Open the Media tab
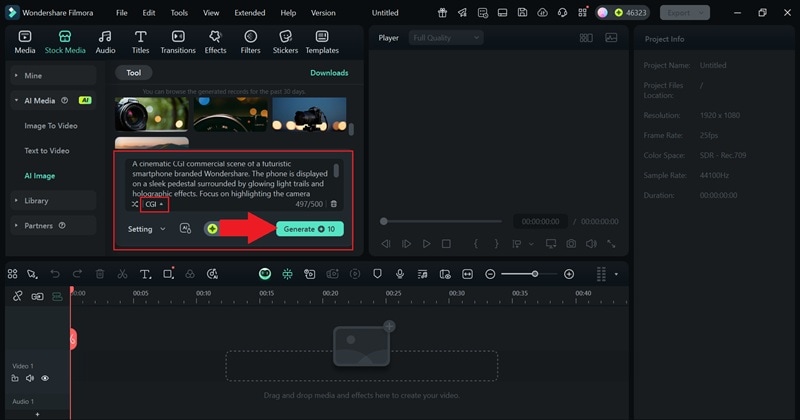The width and height of the screenshot is (800, 420). click(x=24, y=42)
